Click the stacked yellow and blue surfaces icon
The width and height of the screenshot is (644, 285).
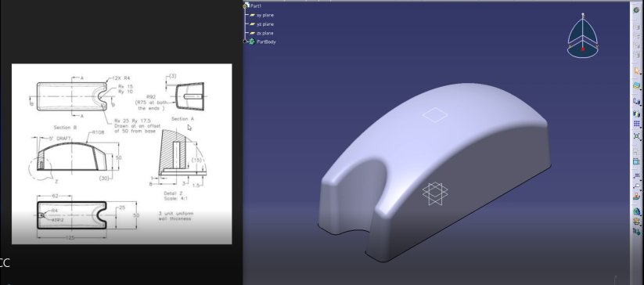(x=637, y=86)
